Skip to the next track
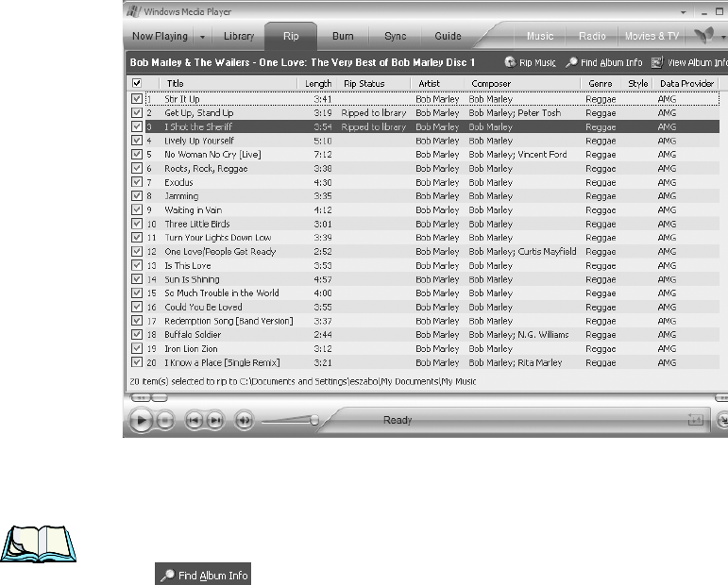The image size is (728, 585). coord(215,420)
